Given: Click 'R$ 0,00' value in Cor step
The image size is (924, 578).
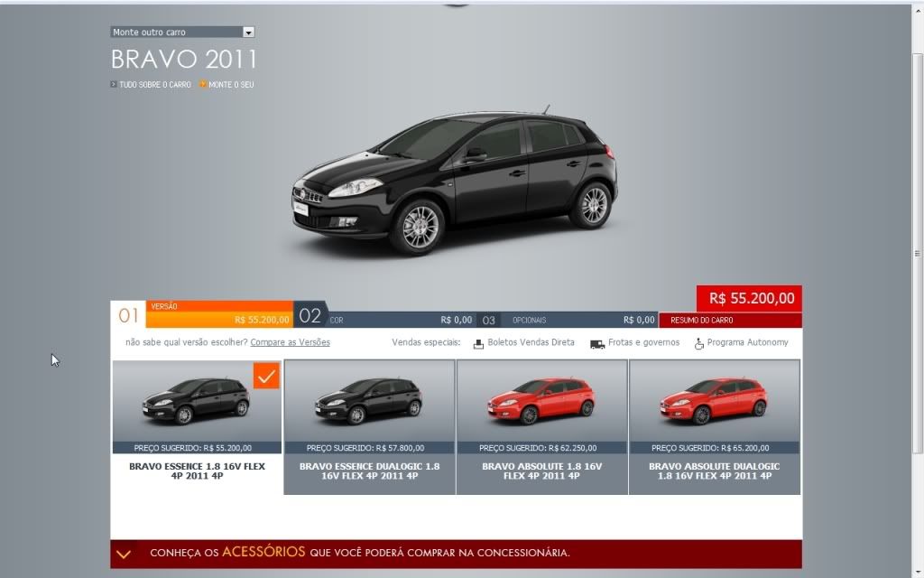Looking at the screenshot, I should pyautogui.click(x=456, y=320).
